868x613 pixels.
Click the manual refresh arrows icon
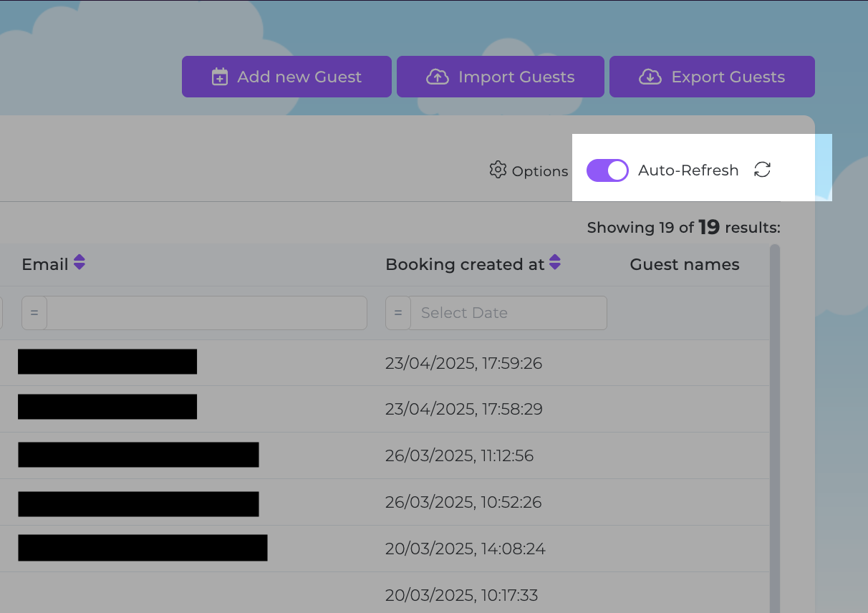point(763,170)
